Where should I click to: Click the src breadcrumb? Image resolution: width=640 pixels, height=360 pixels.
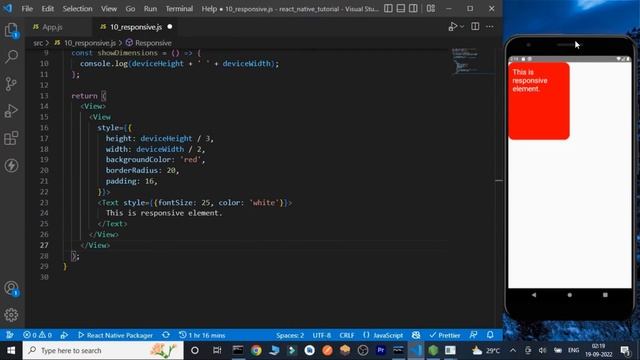(38, 43)
